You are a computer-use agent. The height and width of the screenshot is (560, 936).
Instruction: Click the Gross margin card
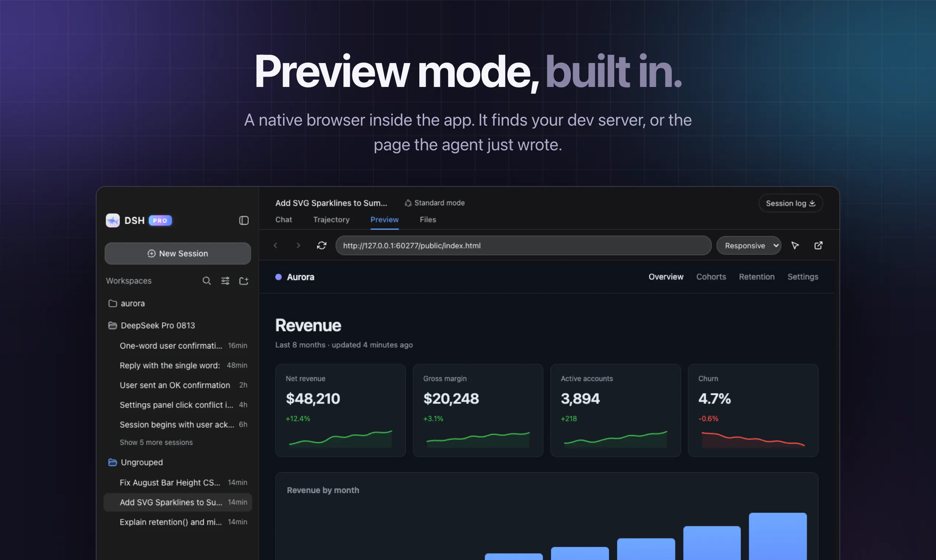pyautogui.click(x=478, y=410)
